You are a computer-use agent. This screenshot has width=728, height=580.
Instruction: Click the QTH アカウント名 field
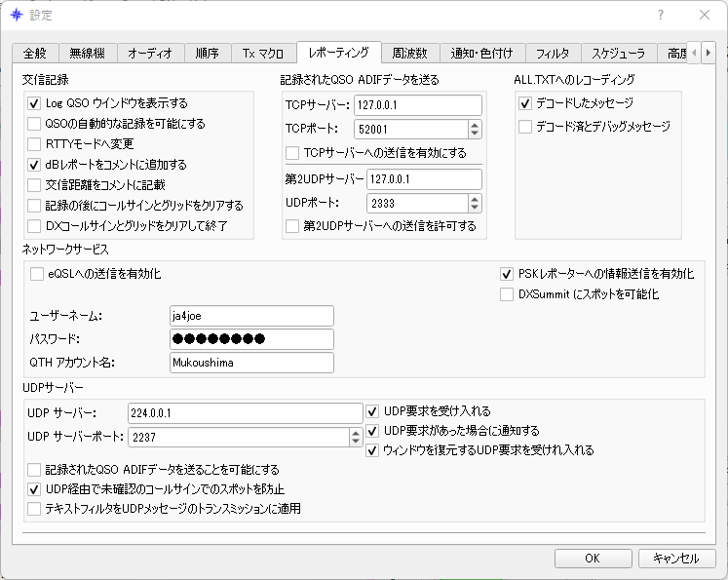(x=251, y=363)
